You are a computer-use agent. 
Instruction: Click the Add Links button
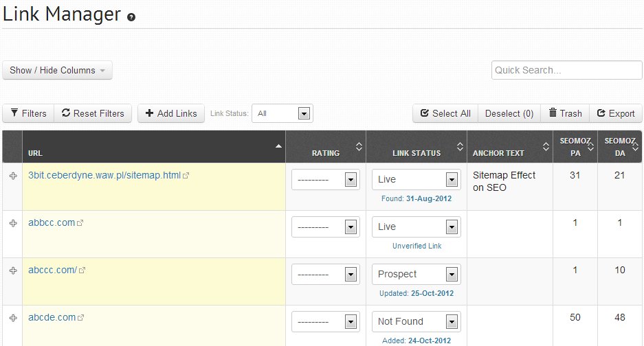[171, 114]
